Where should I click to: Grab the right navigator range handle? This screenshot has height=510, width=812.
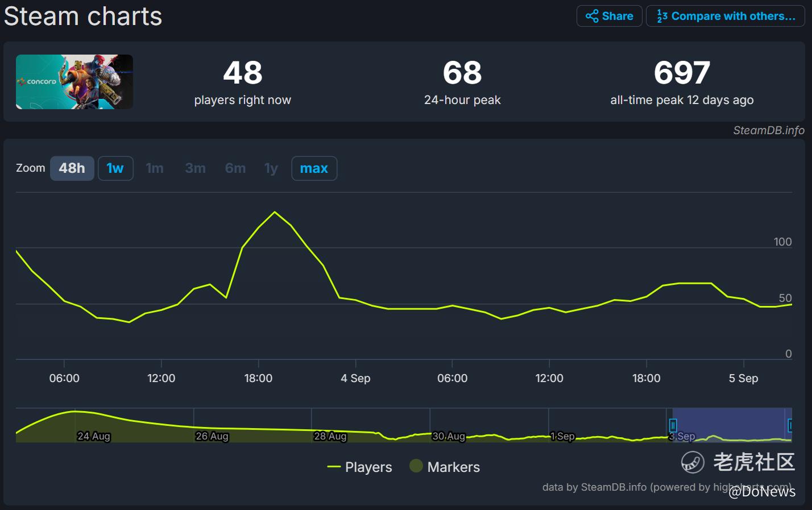(x=790, y=425)
